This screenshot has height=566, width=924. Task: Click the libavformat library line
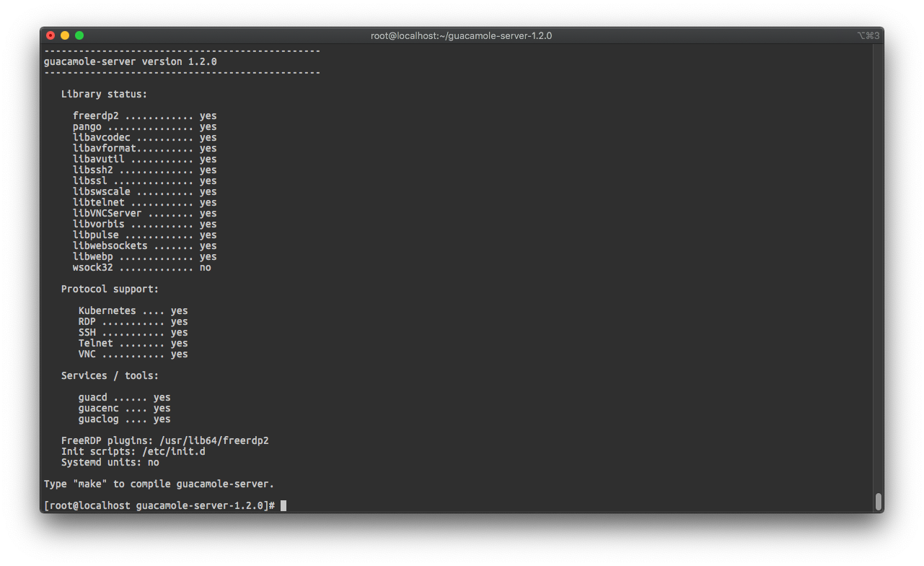click(144, 148)
